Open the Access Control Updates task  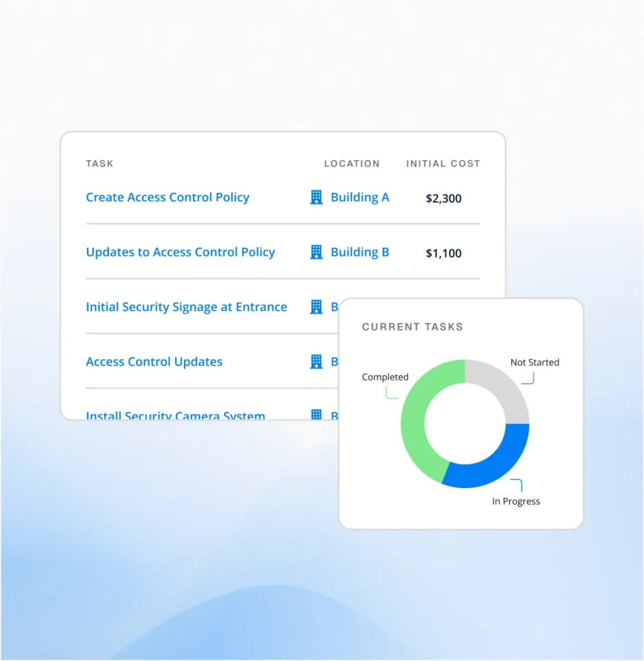pos(154,361)
